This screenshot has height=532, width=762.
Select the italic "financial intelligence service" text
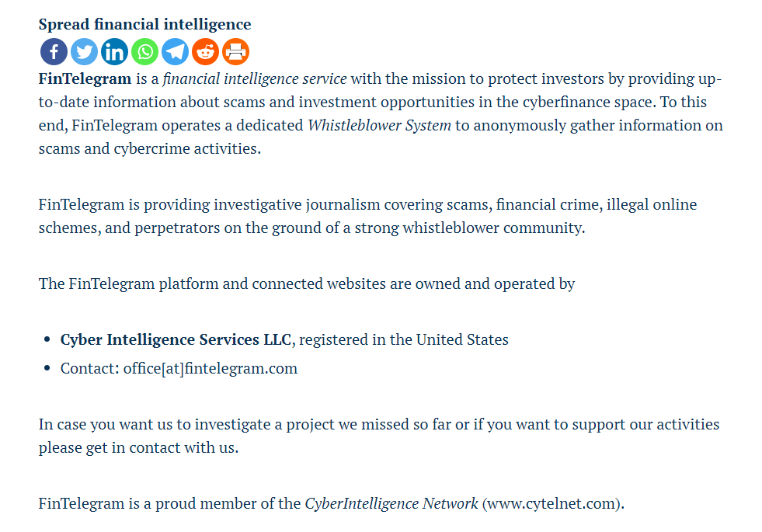point(255,78)
